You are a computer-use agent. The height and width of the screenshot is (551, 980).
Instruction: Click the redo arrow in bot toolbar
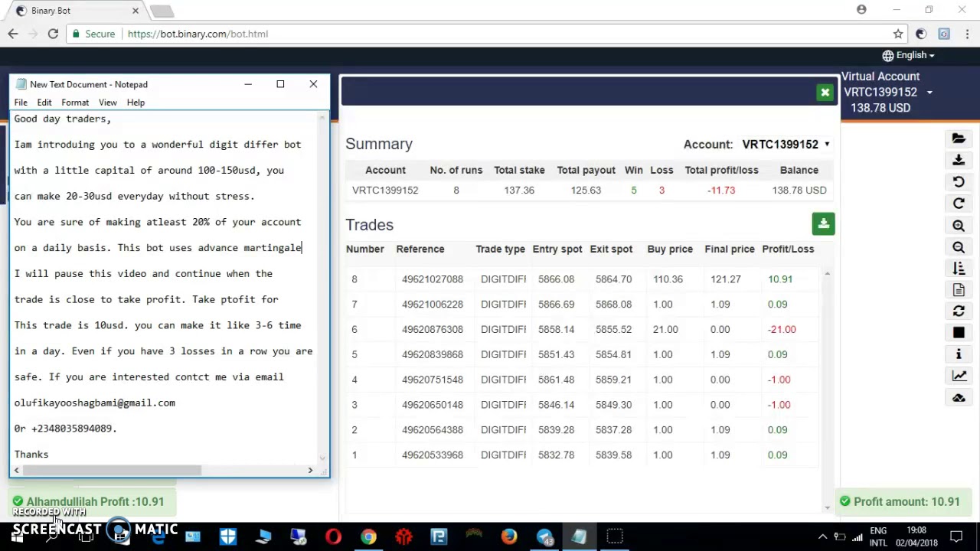(959, 204)
